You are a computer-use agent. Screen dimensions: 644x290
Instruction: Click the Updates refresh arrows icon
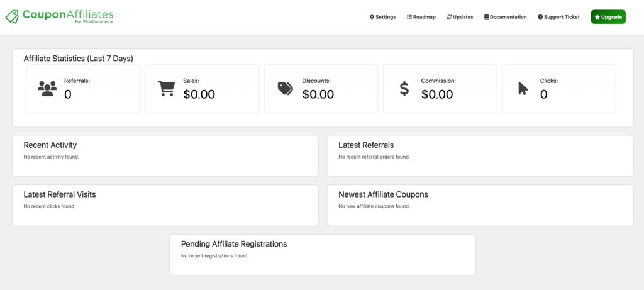tap(449, 17)
